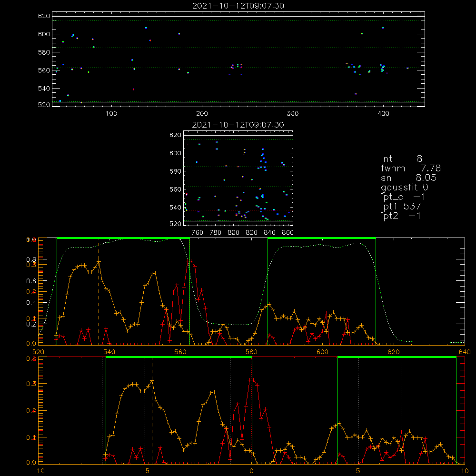Click x-axis tick label 200 in top plot
The height and width of the screenshot is (476, 476).
[202, 114]
